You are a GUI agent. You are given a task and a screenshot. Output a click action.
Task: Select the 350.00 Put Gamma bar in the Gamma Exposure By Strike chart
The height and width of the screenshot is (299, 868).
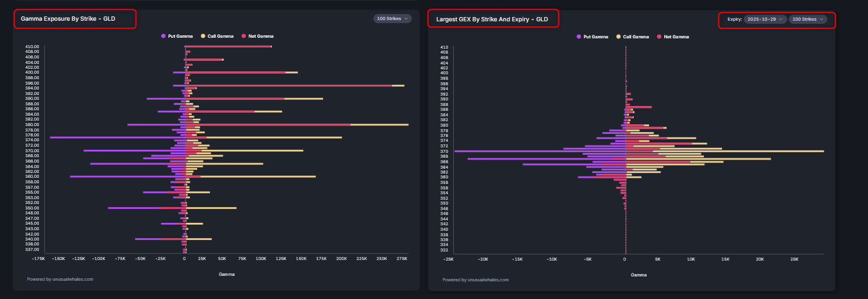point(134,208)
